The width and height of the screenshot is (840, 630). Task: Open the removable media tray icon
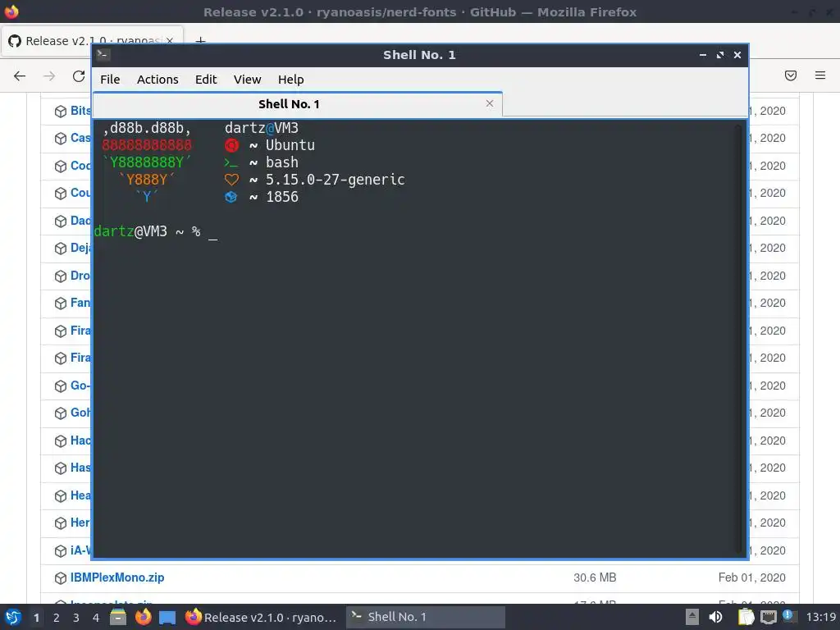692,617
